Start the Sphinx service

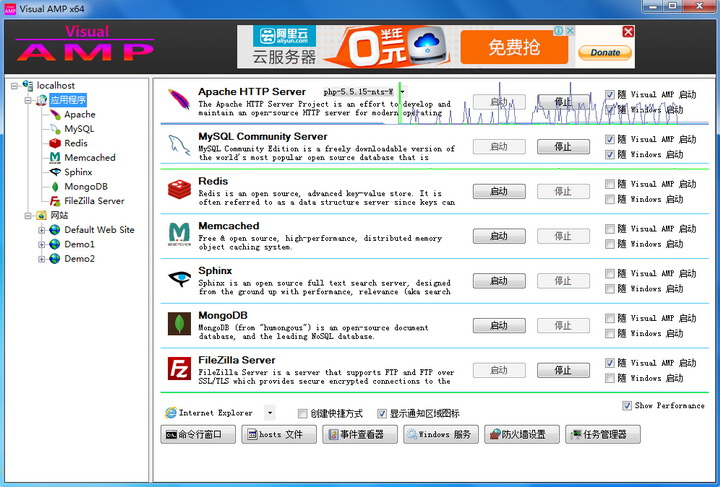pyautogui.click(x=499, y=280)
